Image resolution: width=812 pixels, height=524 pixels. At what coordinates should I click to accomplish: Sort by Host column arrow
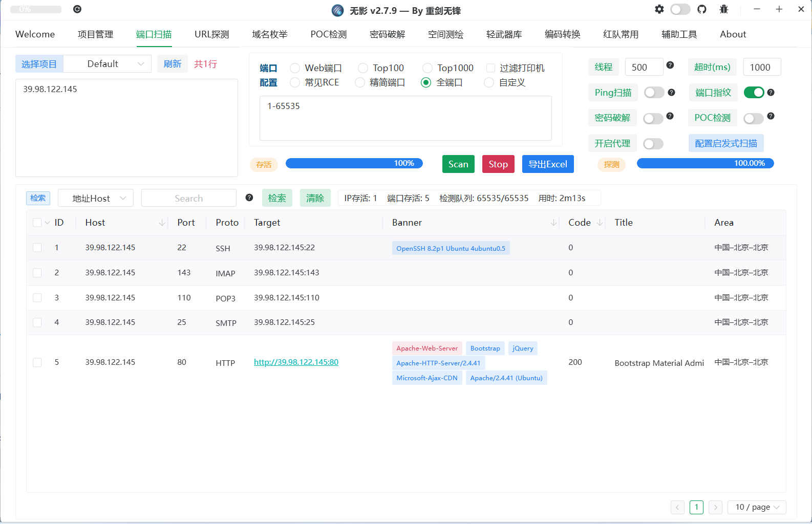162,223
